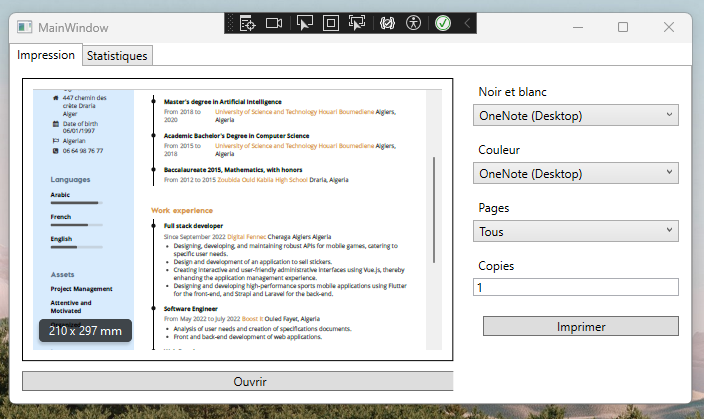Click the camera icon in the debug toolbar
The image size is (704, 419).
click(x=275, y=23)
